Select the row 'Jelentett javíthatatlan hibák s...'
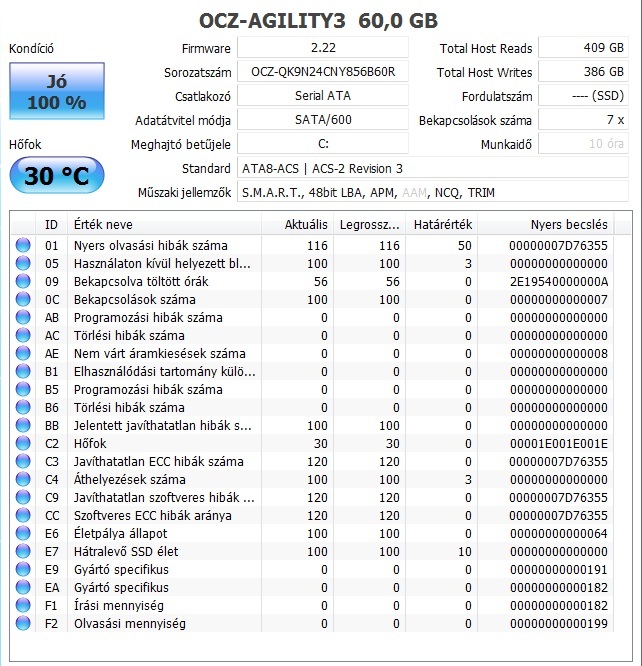The width and height of the screenshot is (642, 666). 312,425
